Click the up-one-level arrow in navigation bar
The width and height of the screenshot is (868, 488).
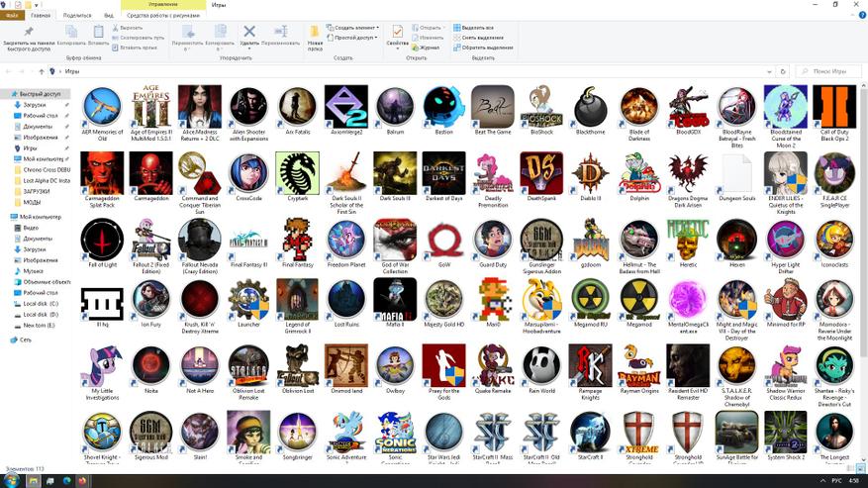click(41, 71)
